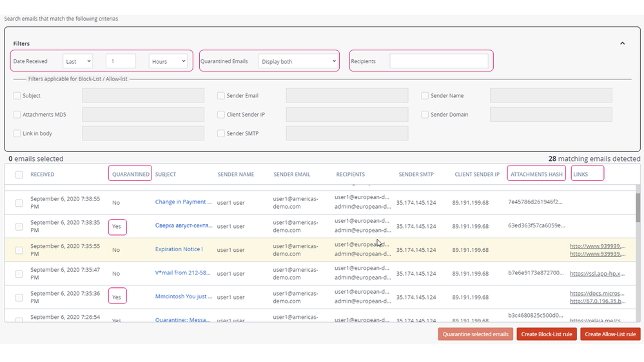Collapse the Filters panel with chevron

tap(622, 44)
